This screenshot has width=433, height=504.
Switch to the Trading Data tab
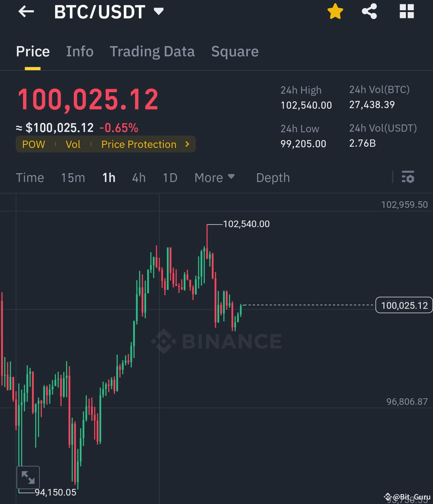[x=153, y=51]
